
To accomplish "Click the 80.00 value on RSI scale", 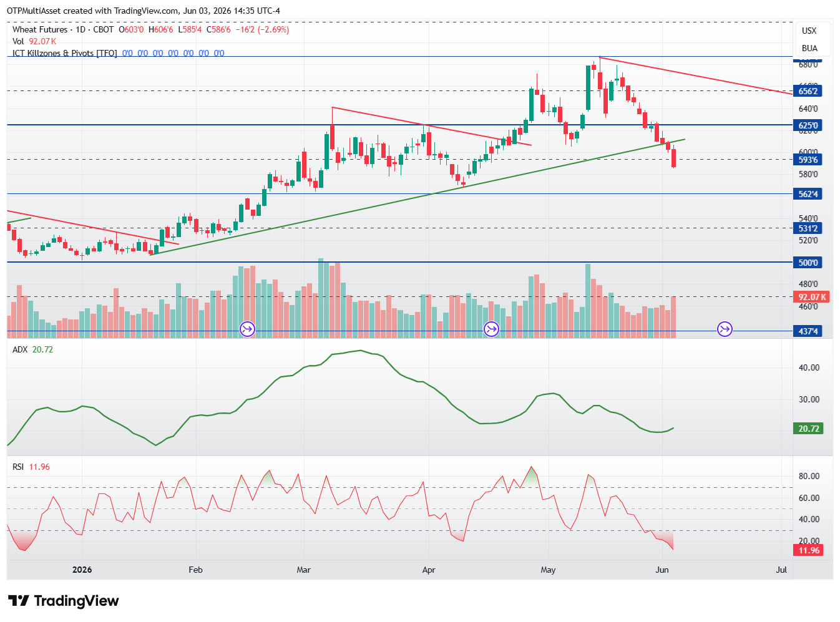I will [x=809, y=476].
